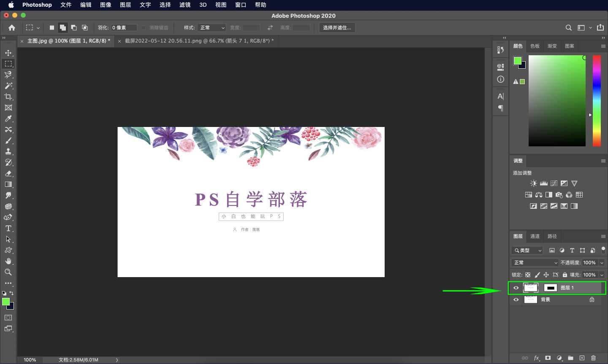Viewport: 608px width, 364px height.
Task: Select the Lasso tool in the toolbar
Action: [x=8, y=75]
